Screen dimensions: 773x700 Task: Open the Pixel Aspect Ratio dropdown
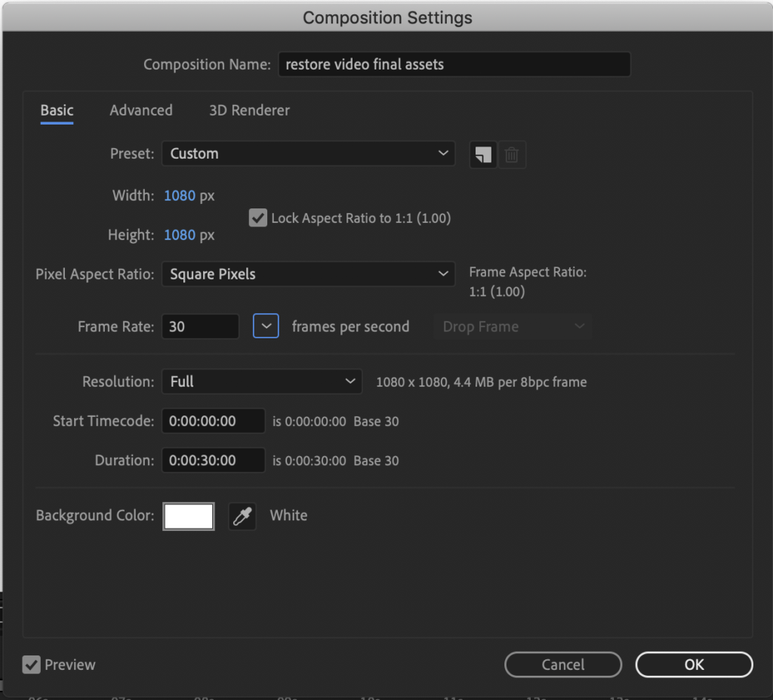click(x=308, y=274)
